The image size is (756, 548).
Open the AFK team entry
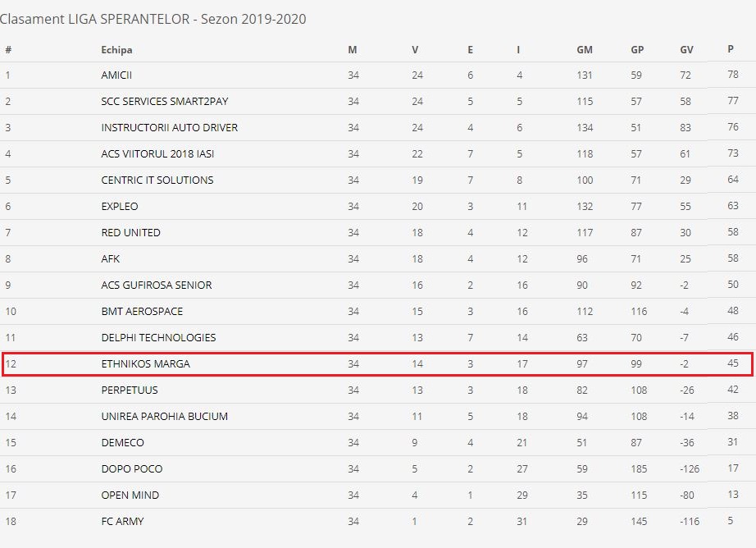click(111, 258)
